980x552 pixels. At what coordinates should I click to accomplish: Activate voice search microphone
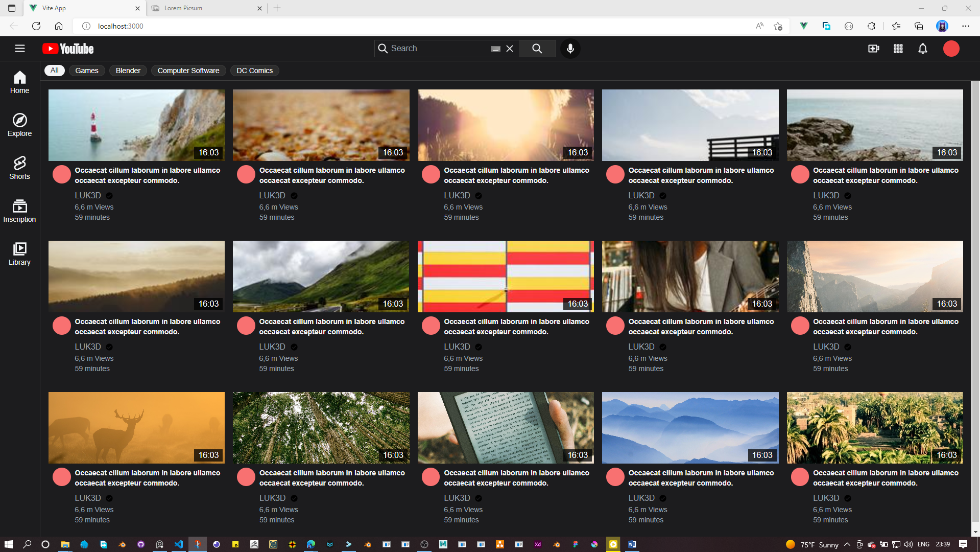(x=570, y=49)
